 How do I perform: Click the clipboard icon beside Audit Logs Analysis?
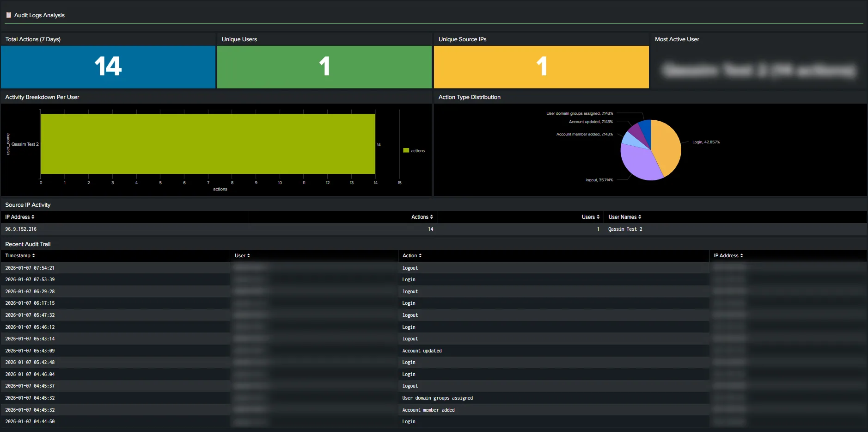[x=8, y=15]
